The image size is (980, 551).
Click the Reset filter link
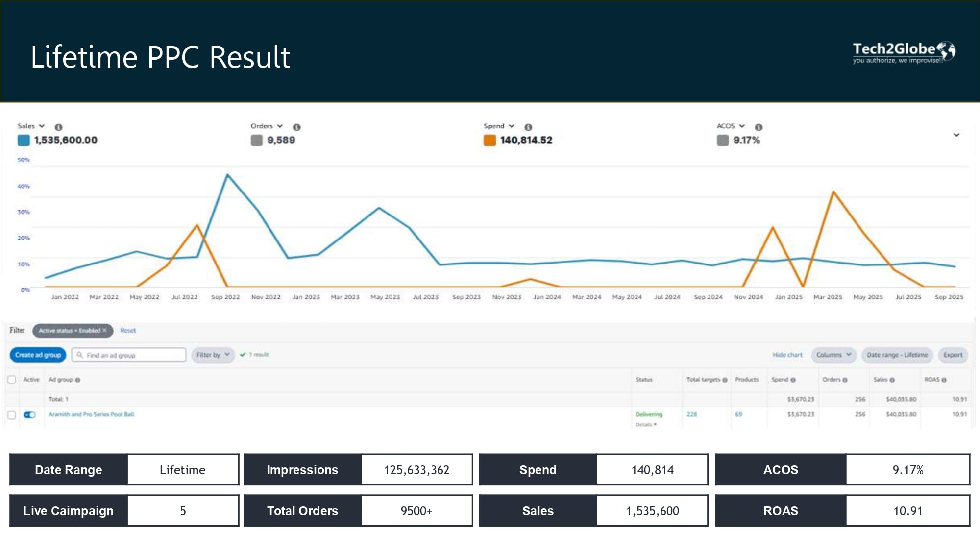click(x=128, y=330)
